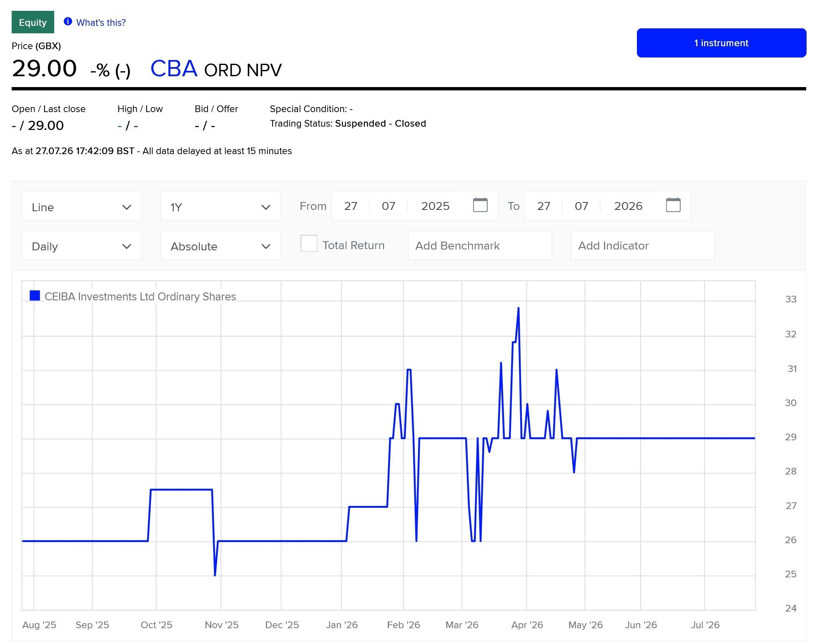Click the ORD NPV text

point(243,70)
